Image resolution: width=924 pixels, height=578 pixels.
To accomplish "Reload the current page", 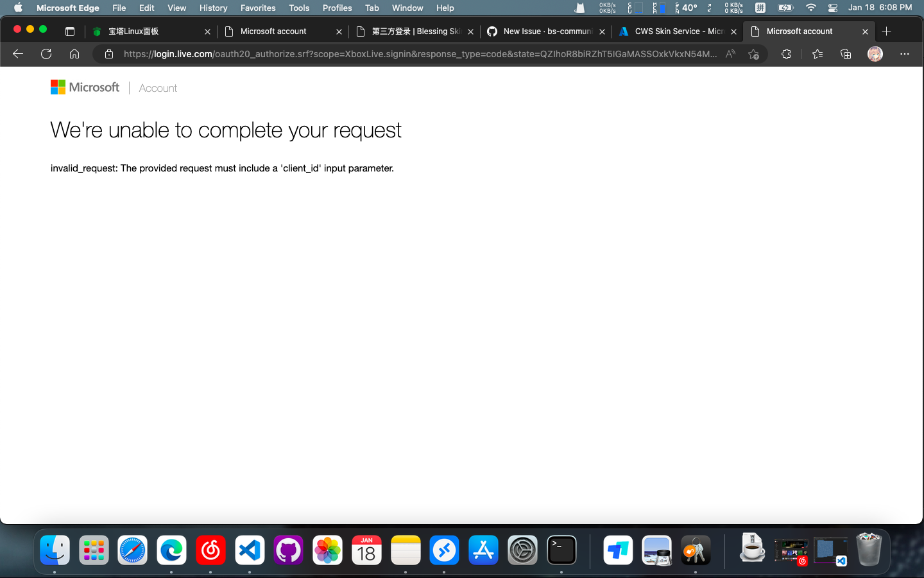I will coord(46,54).
